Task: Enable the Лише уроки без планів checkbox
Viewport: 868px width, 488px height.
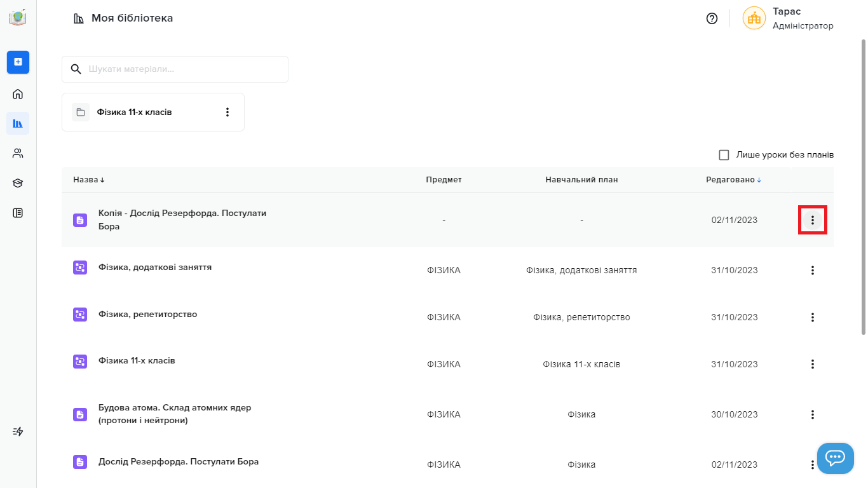Action: tap(724, 155)
